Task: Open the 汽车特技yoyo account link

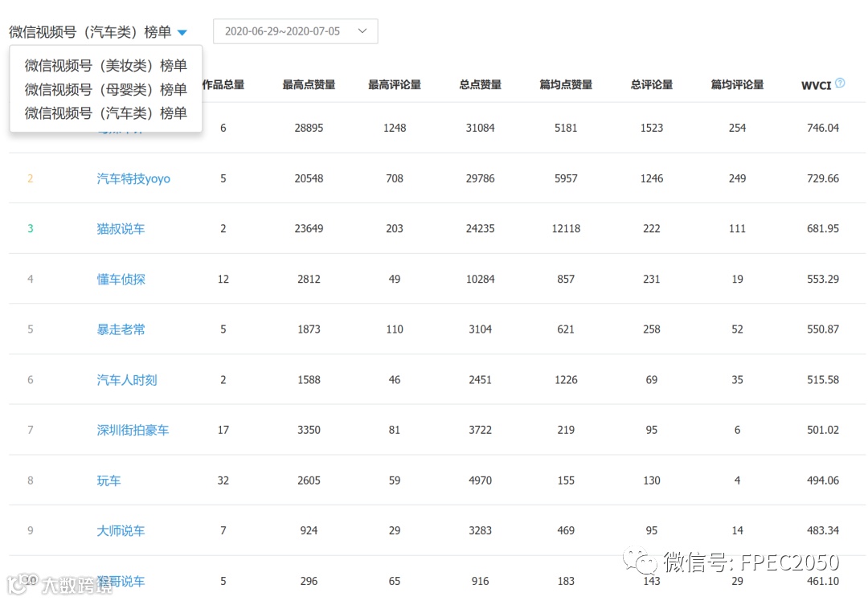Action: [133, 178]
